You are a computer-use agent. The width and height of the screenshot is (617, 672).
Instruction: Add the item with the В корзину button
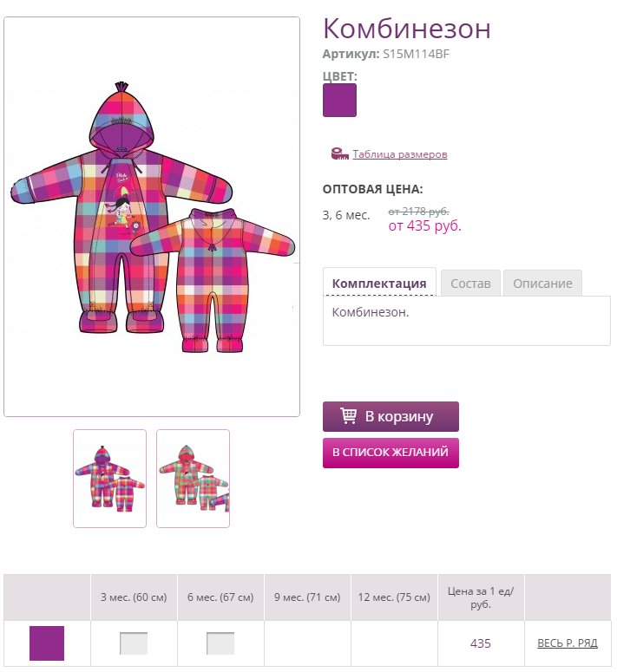pos(391,416)
